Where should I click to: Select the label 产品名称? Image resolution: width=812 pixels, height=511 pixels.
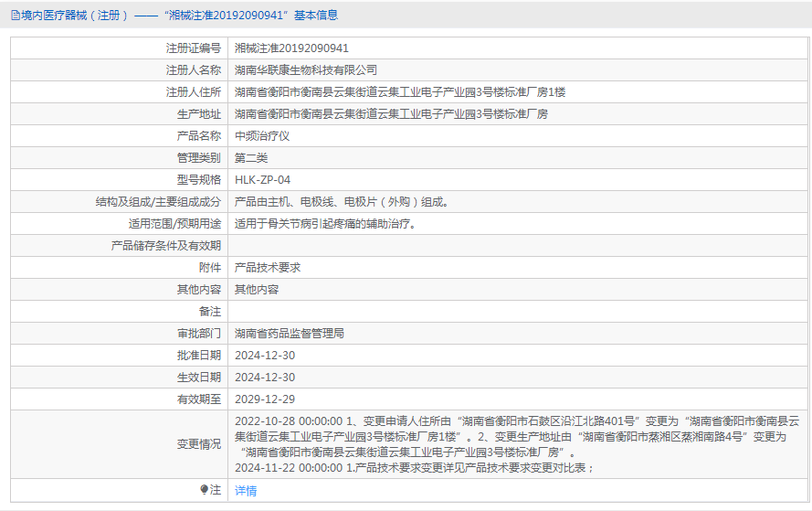coord(199,136)
